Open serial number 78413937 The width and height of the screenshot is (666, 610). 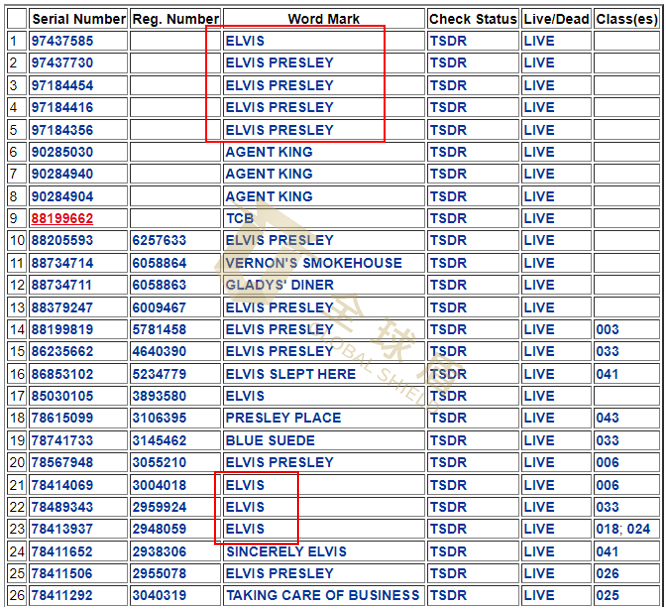coord(62,529)
